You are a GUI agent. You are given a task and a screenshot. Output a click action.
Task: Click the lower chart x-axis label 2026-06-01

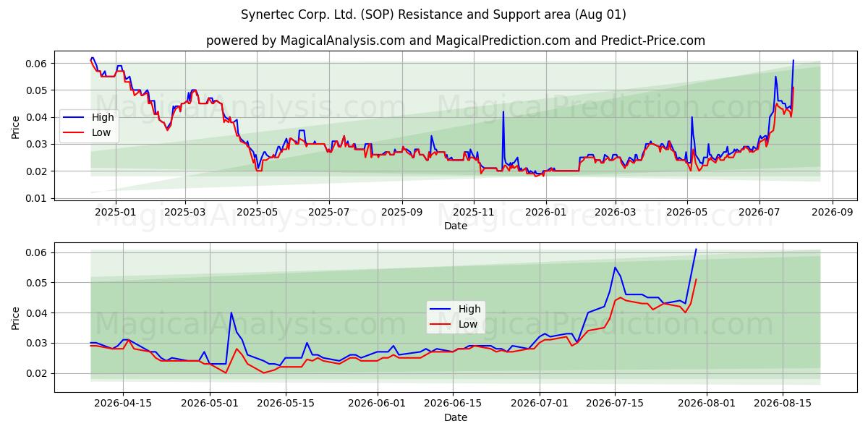(378, 404)
